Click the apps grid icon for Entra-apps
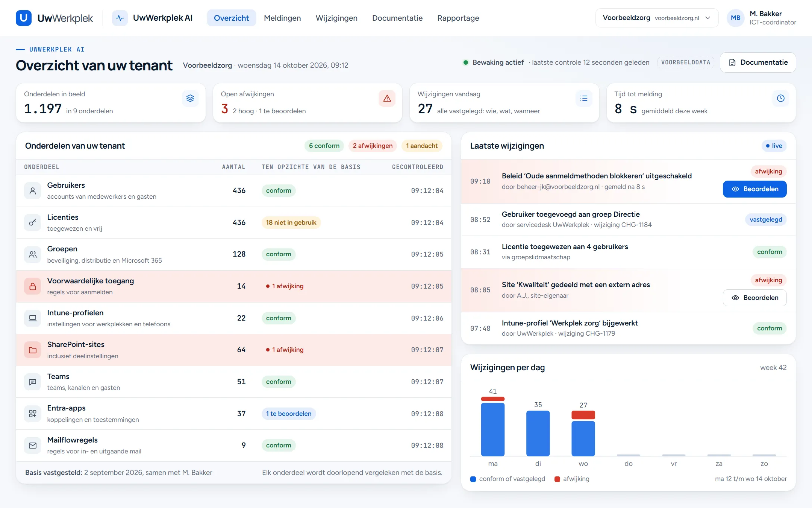The height and width of the screenshot is (508, 812). click(33, 414)
